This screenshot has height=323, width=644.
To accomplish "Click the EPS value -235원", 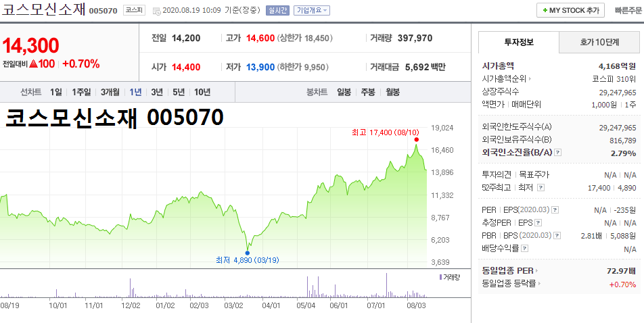I will tap(625, 211).
